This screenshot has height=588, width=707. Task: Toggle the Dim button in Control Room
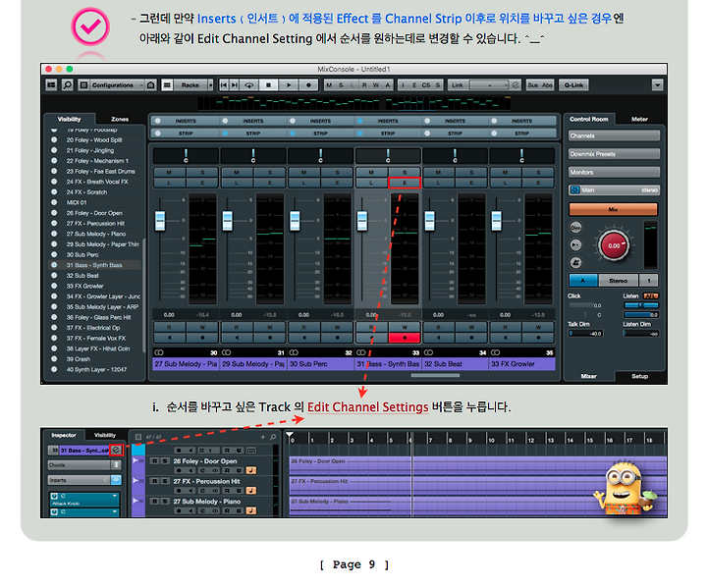(575, 228)
